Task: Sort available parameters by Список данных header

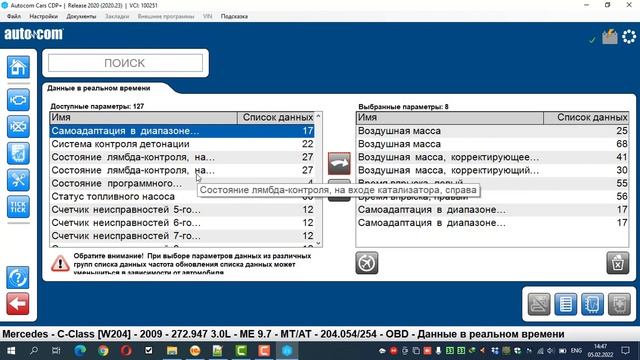Action: [x=276, y=118]
